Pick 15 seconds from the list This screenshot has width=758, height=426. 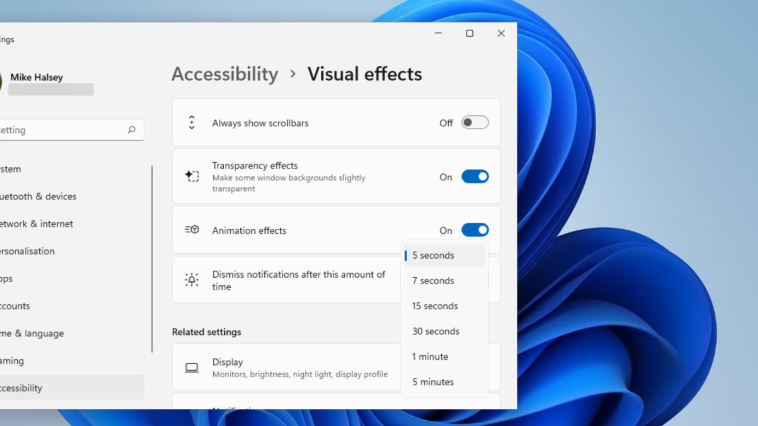point(444,306)
